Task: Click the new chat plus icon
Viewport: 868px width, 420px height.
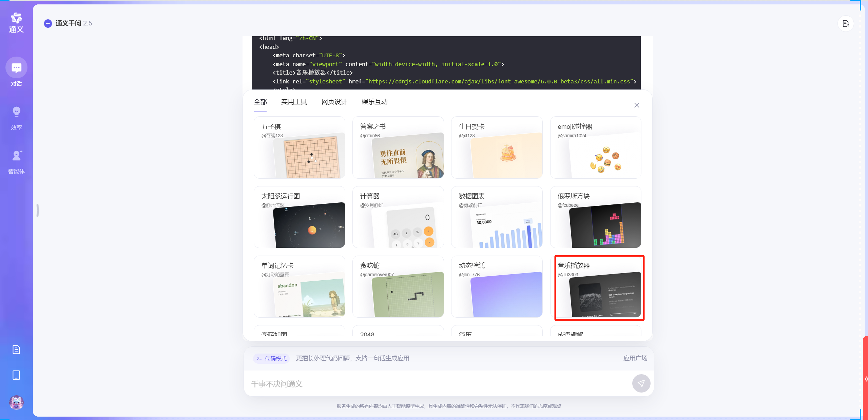Action: (x=48, y=23)
